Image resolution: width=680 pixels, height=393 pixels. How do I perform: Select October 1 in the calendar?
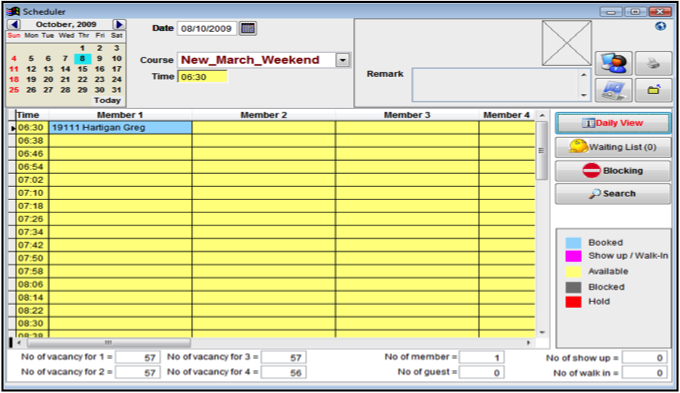click(82, 48)
